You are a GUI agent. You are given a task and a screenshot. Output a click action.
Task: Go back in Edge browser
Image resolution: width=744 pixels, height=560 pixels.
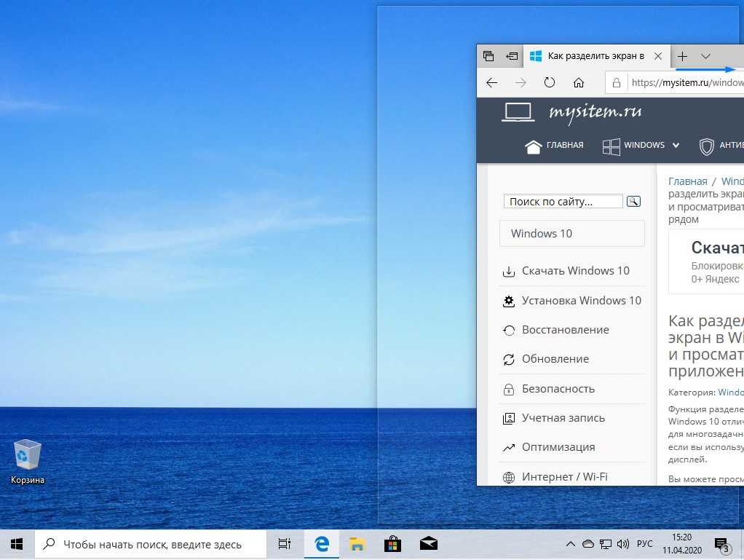491,83
